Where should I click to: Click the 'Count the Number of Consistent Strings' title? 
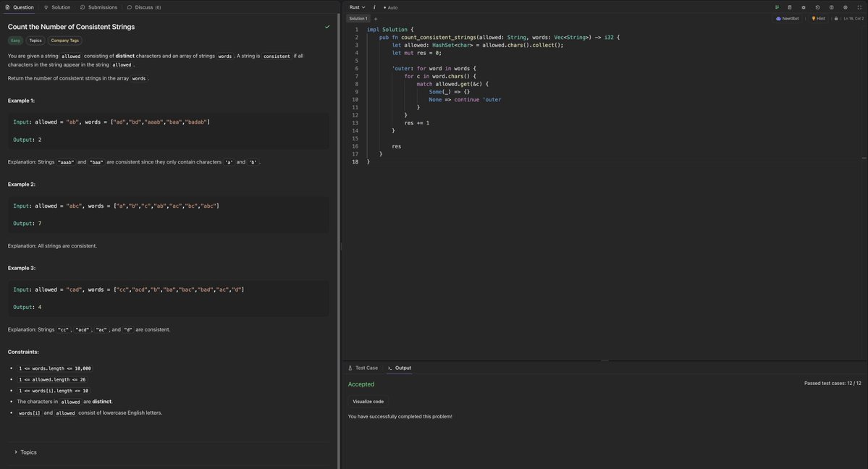72,27
